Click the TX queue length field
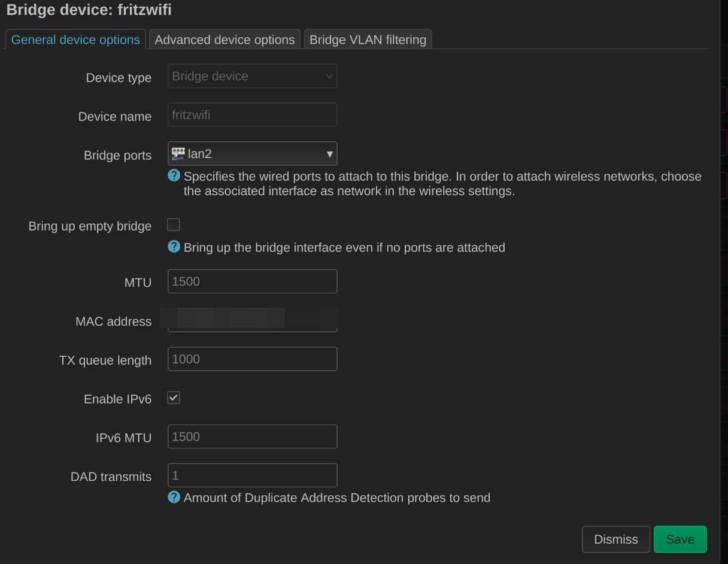 pos(252,359)
